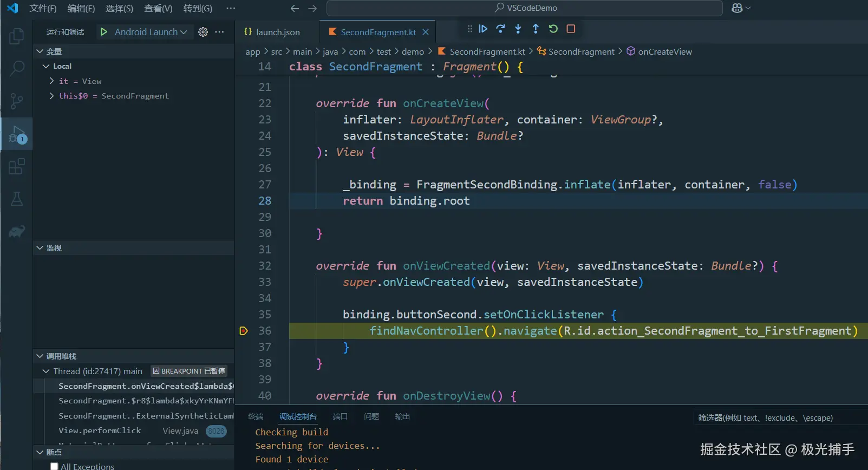Switch to the 问题 panel tab
This screenshot has width=868, height=470.
click(371, 416)
